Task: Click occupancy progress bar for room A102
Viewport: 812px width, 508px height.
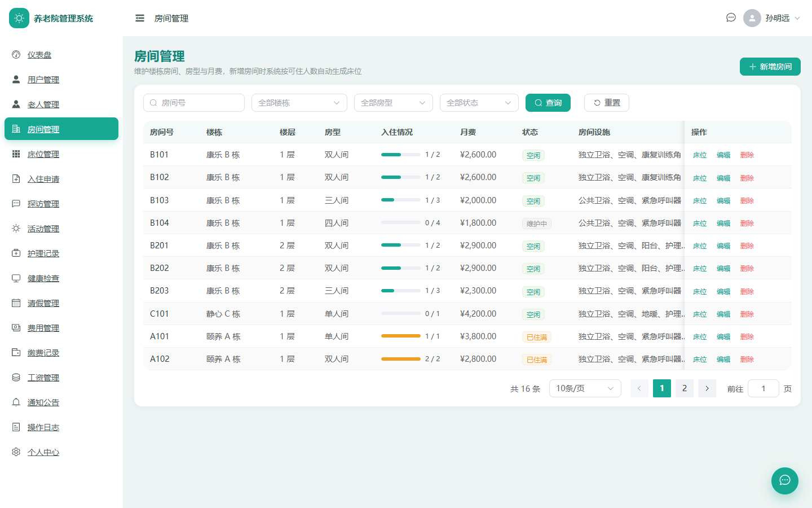Action: coord(401,359)
